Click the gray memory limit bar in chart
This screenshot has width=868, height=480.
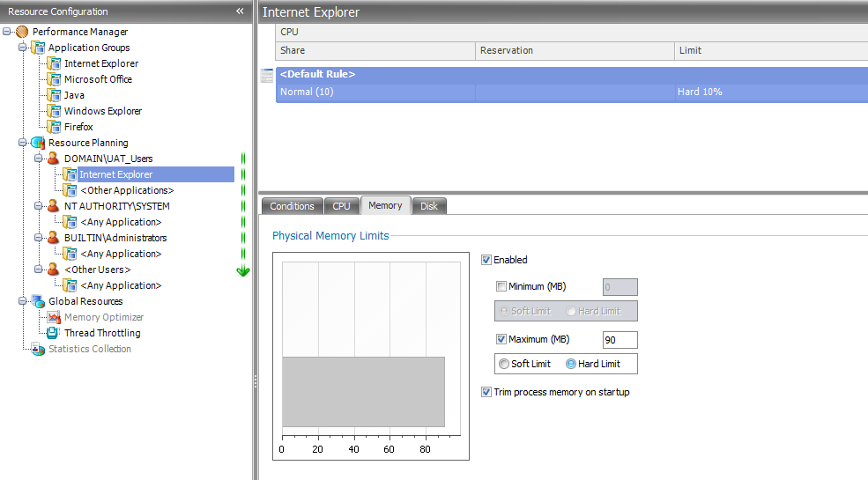363,392
